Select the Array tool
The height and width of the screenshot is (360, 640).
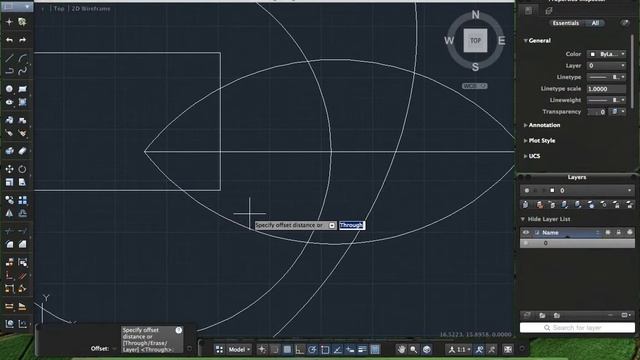click(22, 200)
